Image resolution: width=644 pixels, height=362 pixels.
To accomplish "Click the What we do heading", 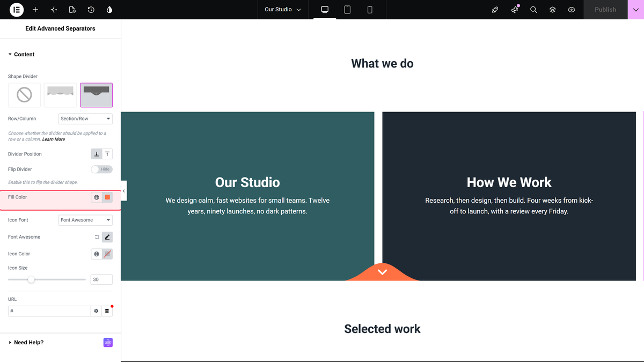I will (x=382, y=63).
